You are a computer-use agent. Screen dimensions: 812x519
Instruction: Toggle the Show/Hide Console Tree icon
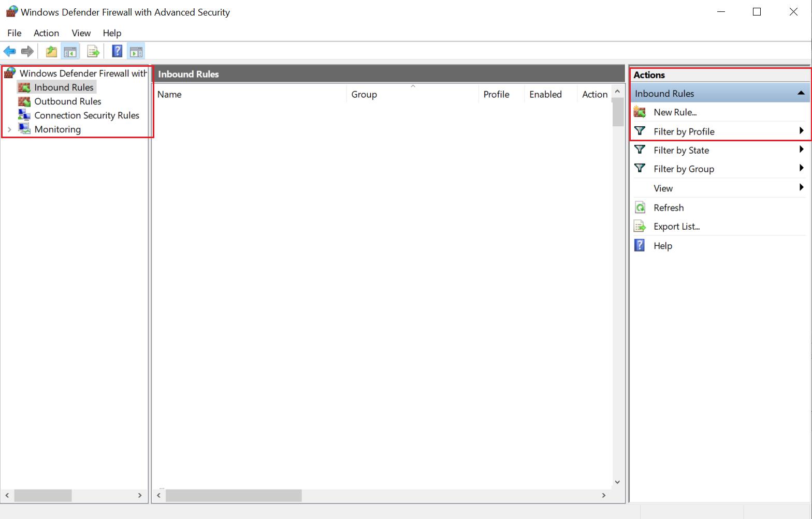(x=70, y=51)
